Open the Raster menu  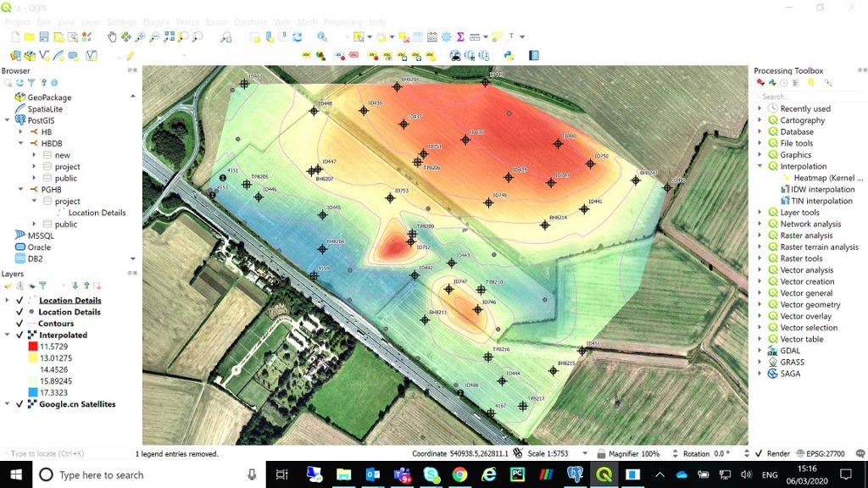pos(215,21)
